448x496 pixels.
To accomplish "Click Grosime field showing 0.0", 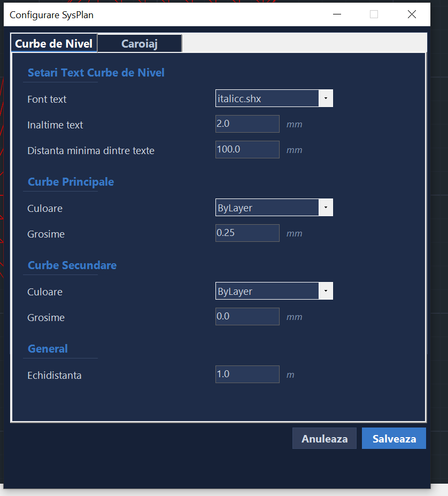I will point(247,316).
